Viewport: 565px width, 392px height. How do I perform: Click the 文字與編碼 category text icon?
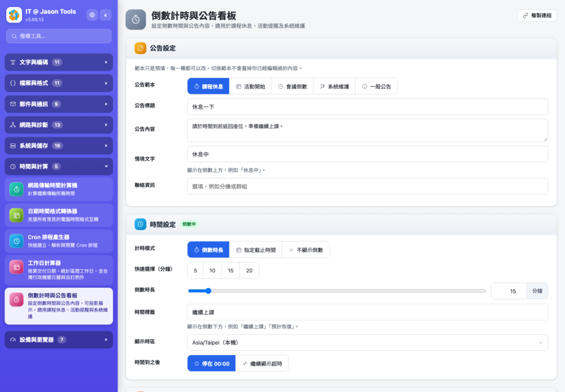point(13,62)
